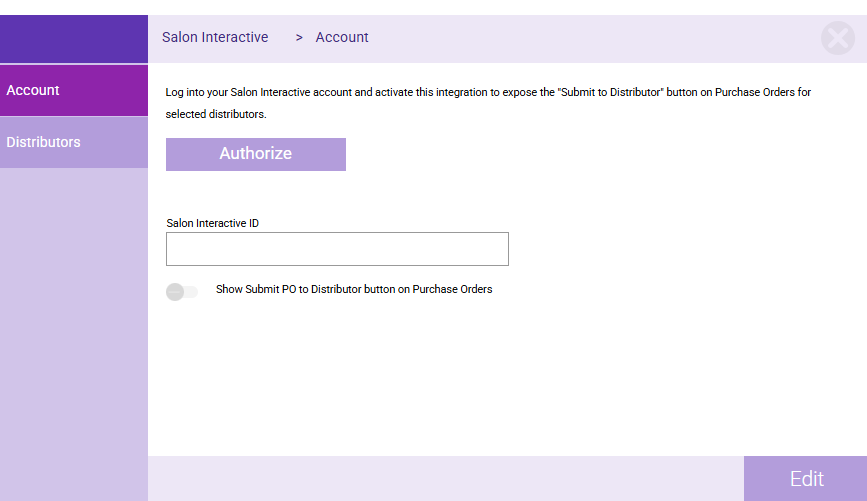The image size is (867, 501).
Task: Click the breadcrumb separator arrow
Action: coord(299,37)
